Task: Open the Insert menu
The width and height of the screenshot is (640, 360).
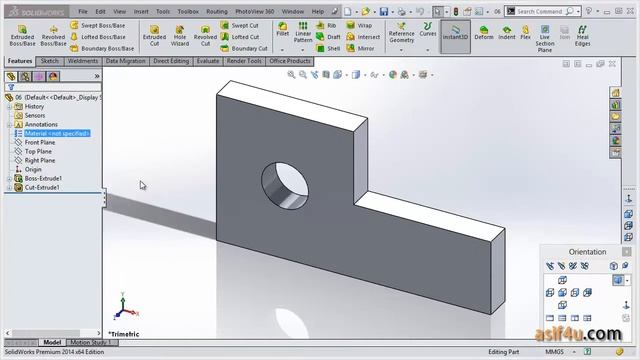Action: point(141,11)
